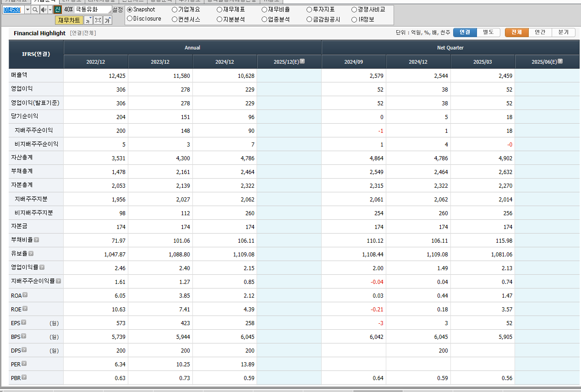Click the fit-to-screen frame icon

pyautogui.click(x=98, y=20)
